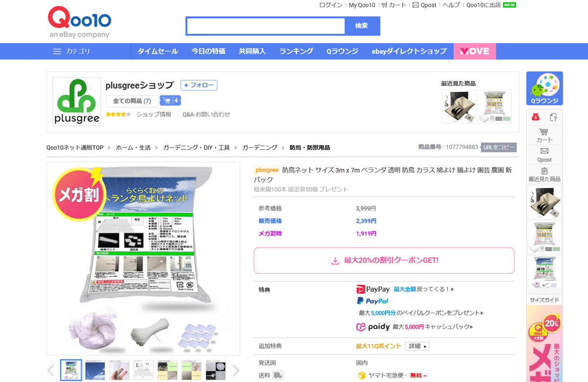Viewport: 588px width, 382px height.
Task: Open ショップ情報 link
Action: click(154, 114)
